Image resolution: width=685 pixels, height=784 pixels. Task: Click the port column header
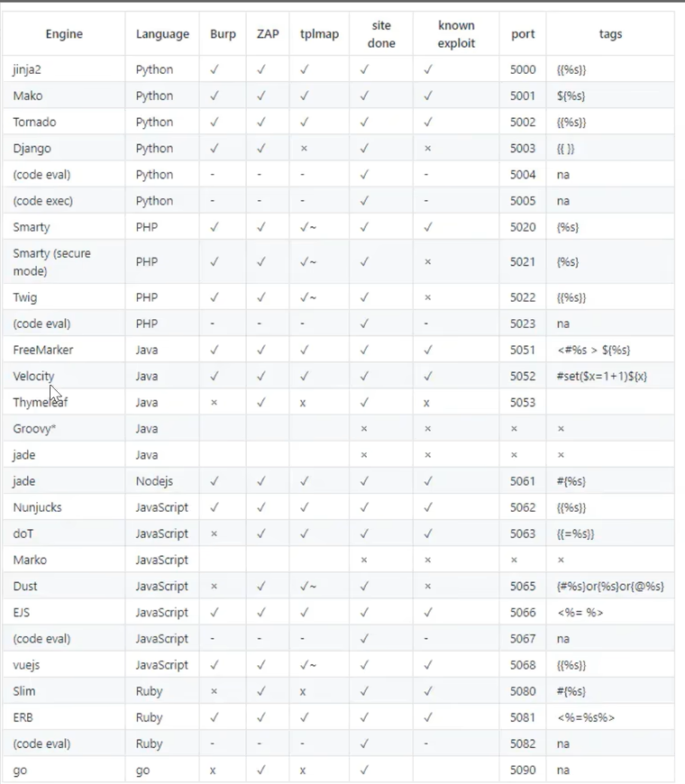pos(523,34)
